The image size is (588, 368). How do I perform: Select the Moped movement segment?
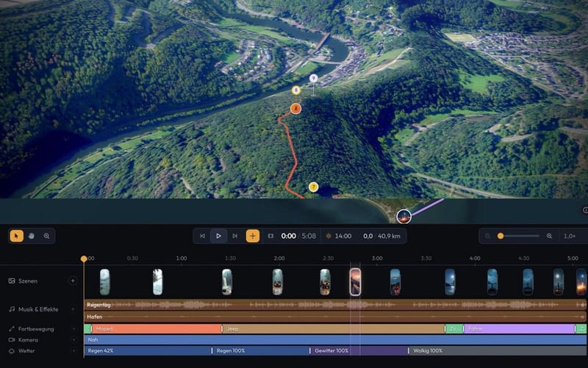[x=157, y=328]
